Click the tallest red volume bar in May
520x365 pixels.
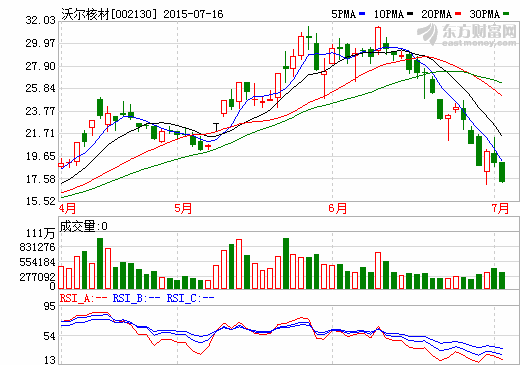point(239,264)
